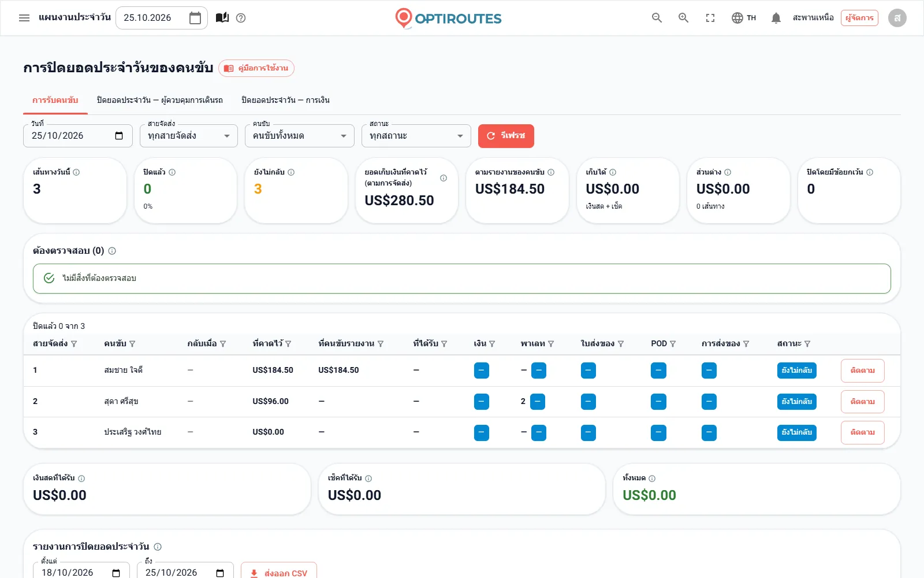
Task: Open the user manual button
Action: pyautogui.click(x=256, y=68)
